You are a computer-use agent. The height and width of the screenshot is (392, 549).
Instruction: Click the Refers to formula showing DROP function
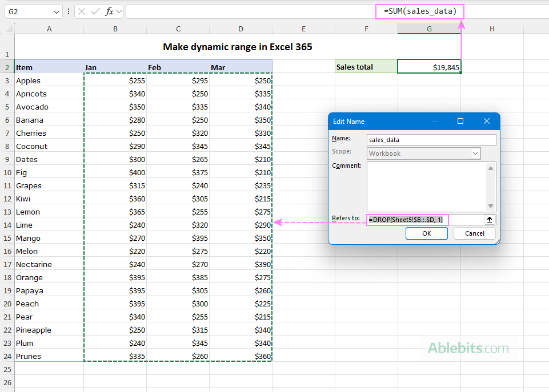[x=406, y=219]
